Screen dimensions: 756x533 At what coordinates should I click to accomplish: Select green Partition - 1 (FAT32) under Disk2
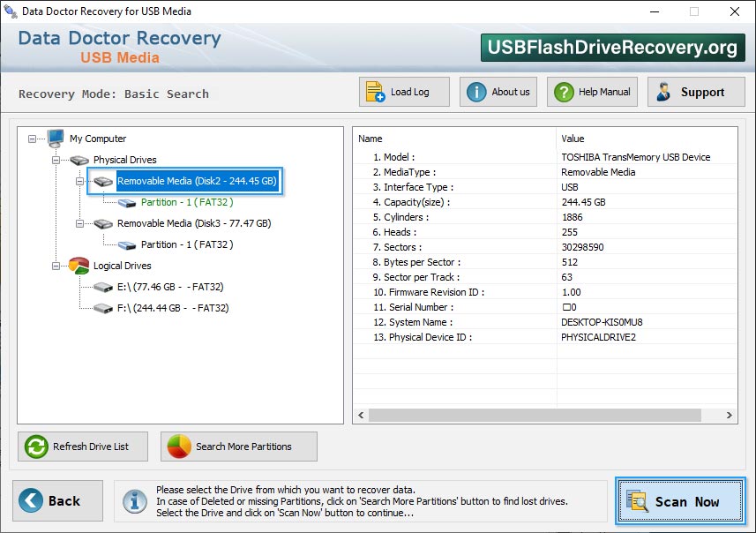[187, 203]
